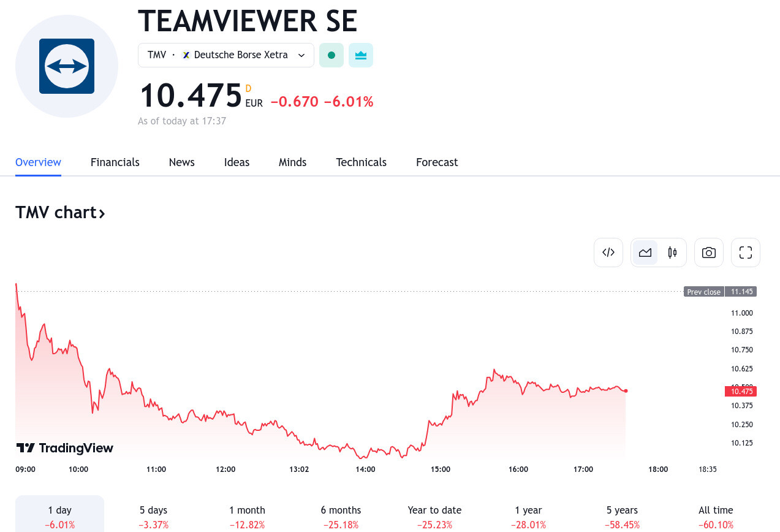Click the −0.670 −6.01% change text
This screenshot has height=532, width=780.
(x=322, y=102)
